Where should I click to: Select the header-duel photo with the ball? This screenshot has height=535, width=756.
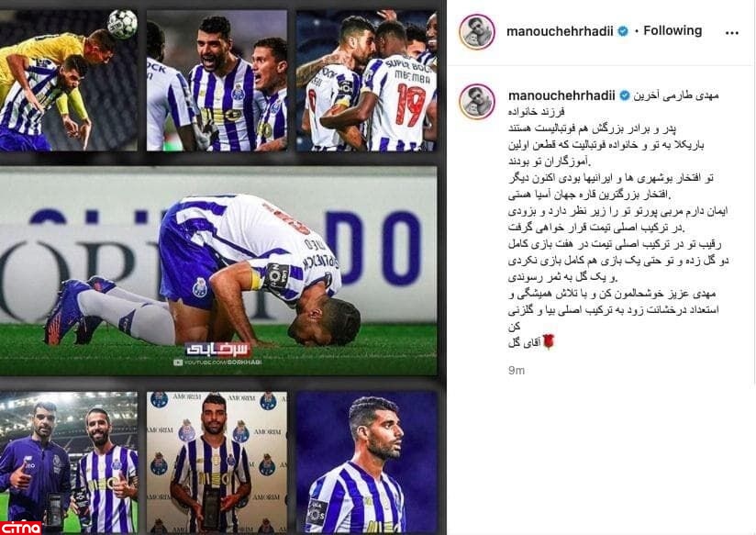(x=69, y=81)
